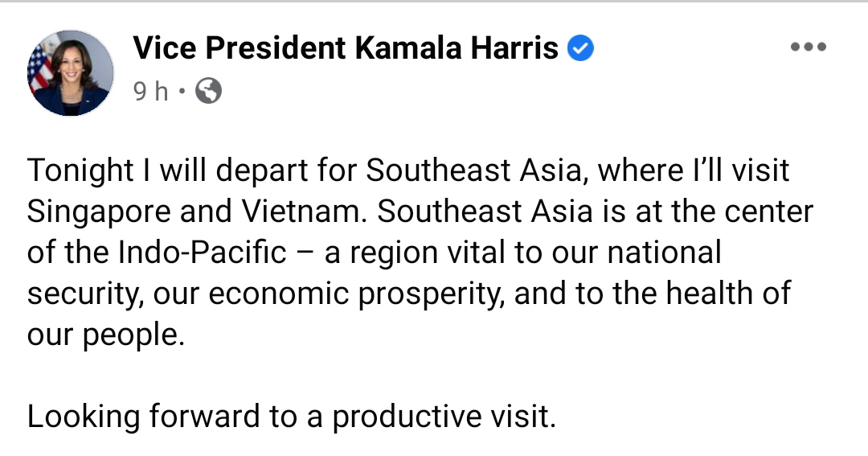Click the "our people." line of text

pos(106,335)
